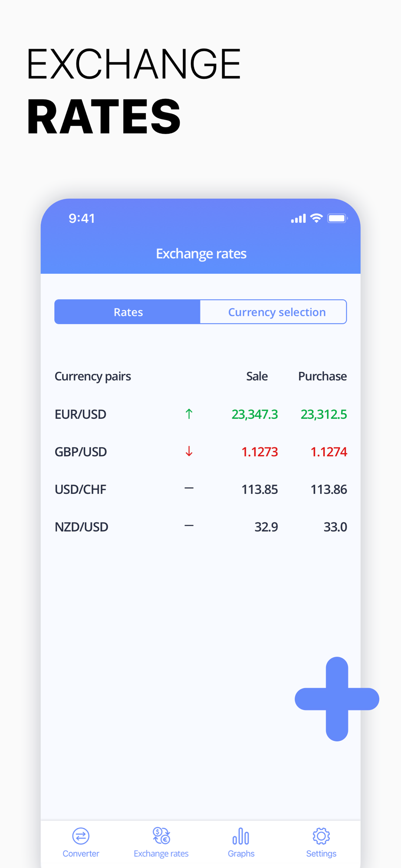Click the red down arrow for GBP/USD
Viewport: 401px width, 868px height.
pos(189,451)
